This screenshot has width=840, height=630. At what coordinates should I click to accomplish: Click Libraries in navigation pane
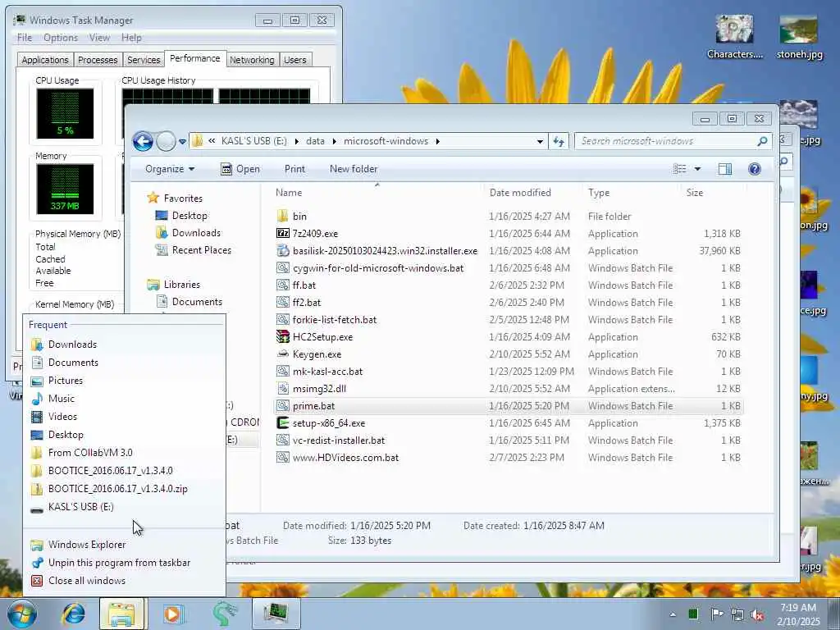182,285
